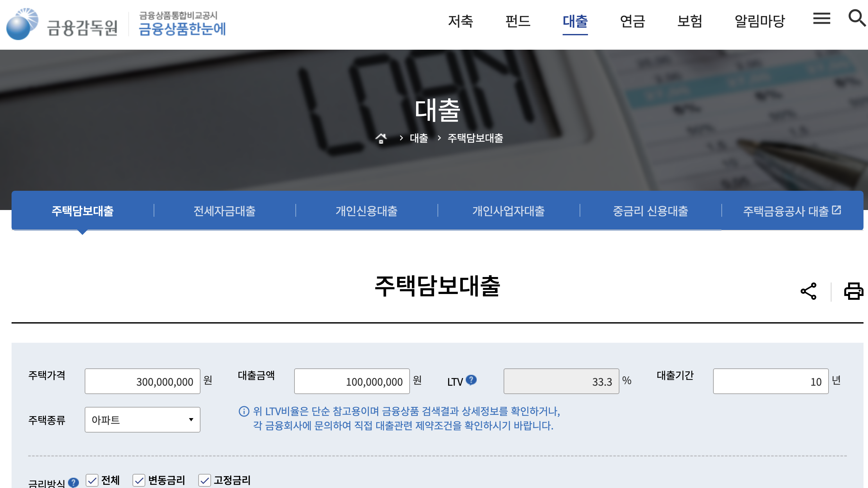Image resolution: width=868 pixels, height=488 pixels.
Task: Click the 금리방식 help question icon
Action: pos(73,482)
